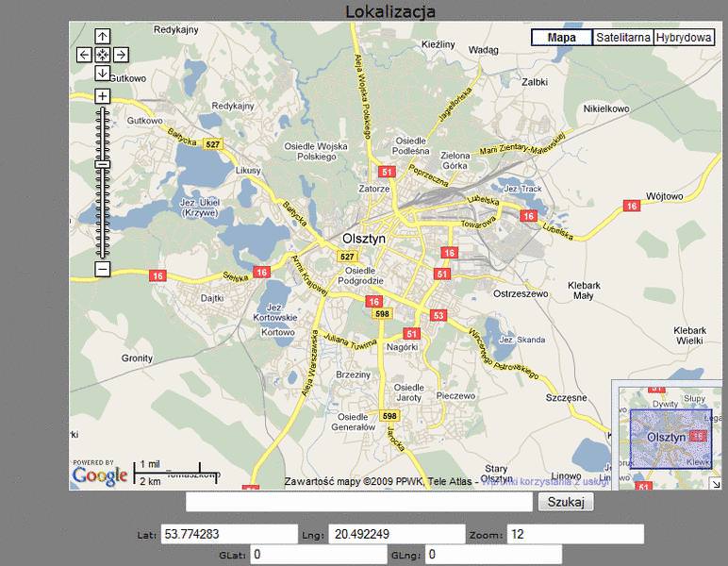Pan the map right with the arrow
Screen dimensions: 728x566
121,55
